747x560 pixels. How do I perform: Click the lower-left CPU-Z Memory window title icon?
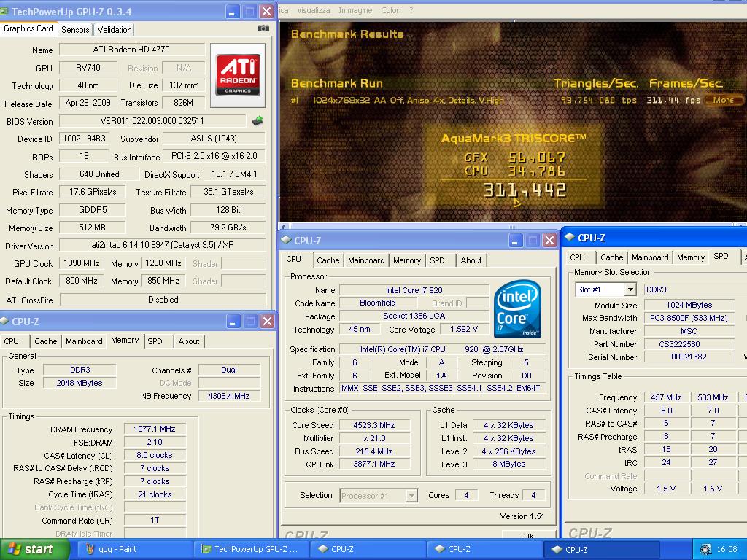pos(5,321)
